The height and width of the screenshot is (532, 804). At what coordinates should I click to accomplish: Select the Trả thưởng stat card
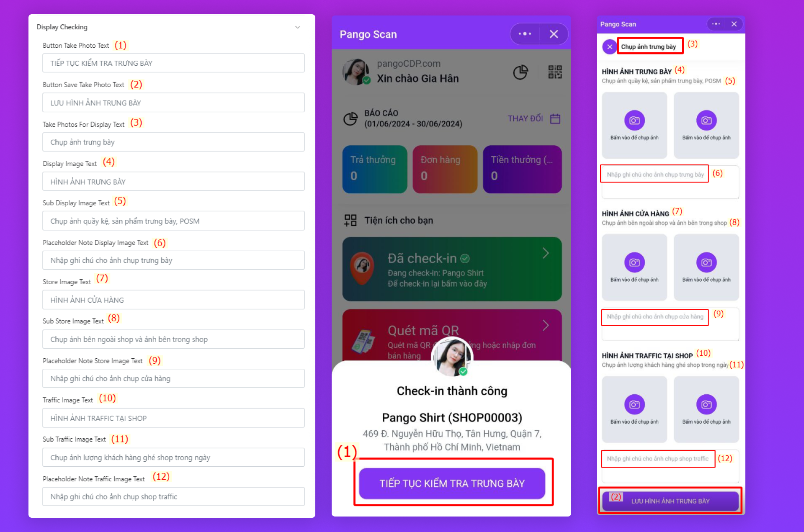[374, 169]
